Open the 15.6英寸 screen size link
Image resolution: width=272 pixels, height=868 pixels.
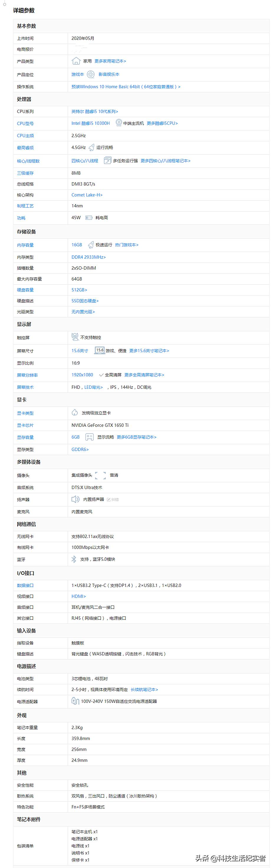pyautogui.click(x=80, y=351)
